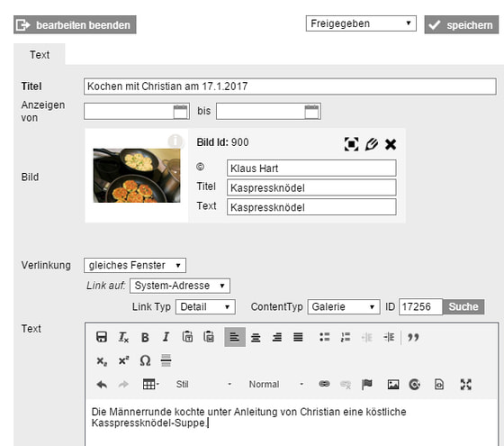The width and height of the screenshot is (504, 446).
Task: Undo the last editor action
Action: click(102, 384)
